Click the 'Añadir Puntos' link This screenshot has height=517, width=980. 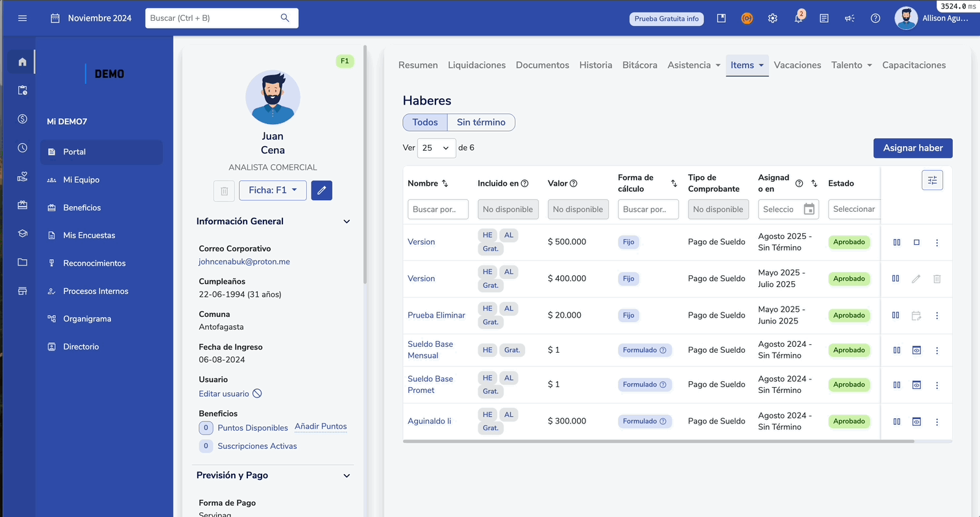coord(321,427)
